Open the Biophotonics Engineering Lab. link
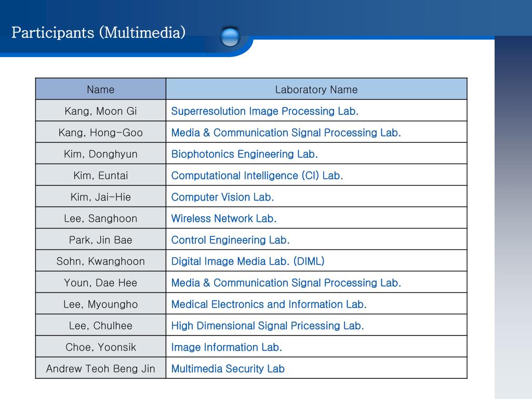Screen dimensions: 532x399 [244, 154]
